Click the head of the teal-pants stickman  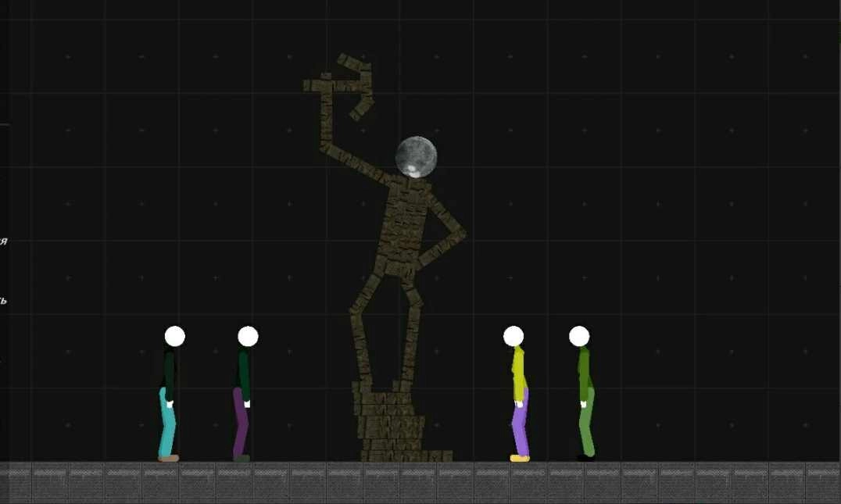tap(175, 336)
